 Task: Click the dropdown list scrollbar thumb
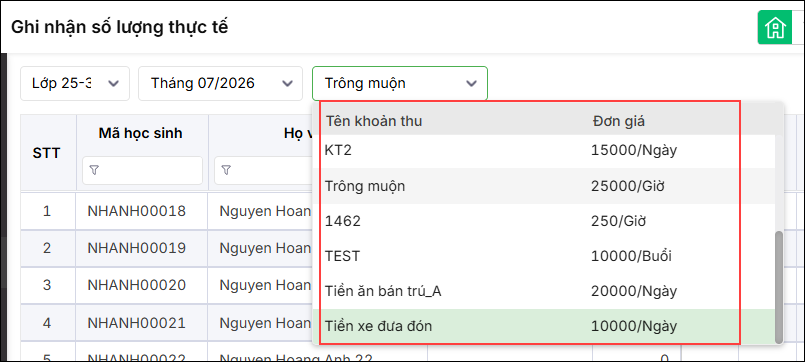(x=779, y=287)
